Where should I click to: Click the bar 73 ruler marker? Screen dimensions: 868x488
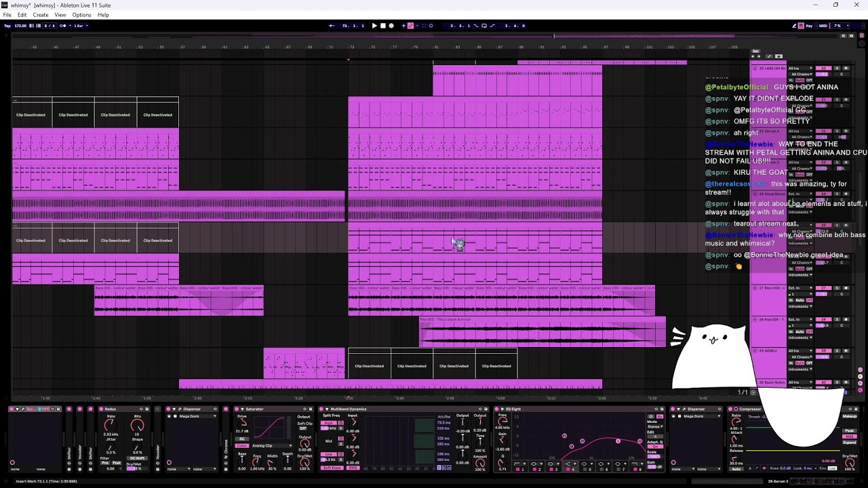tap(351, 47)
